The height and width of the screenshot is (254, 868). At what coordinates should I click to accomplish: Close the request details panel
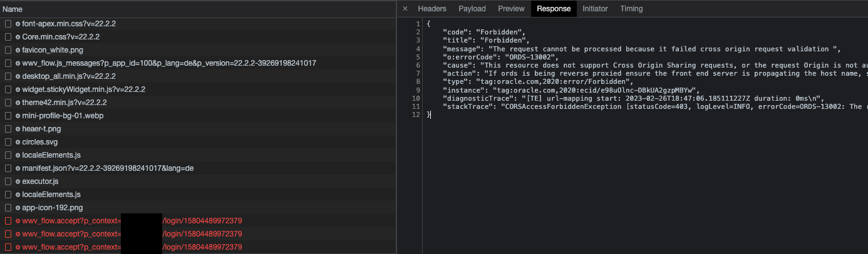405,9
